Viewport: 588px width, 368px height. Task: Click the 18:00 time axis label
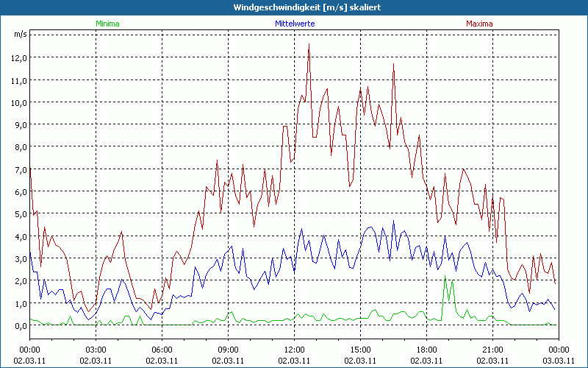[427, 350]
